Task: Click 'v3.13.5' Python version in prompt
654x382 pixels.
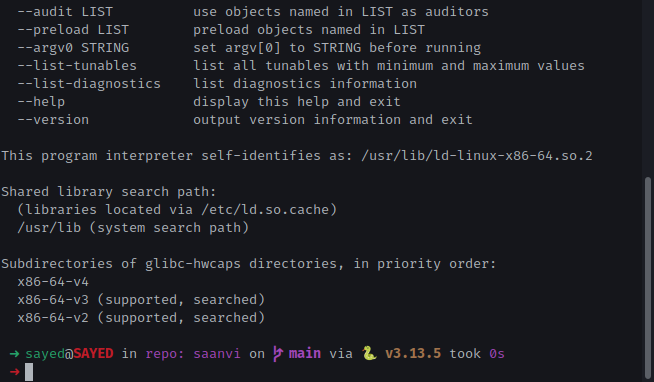Action: 413,354
